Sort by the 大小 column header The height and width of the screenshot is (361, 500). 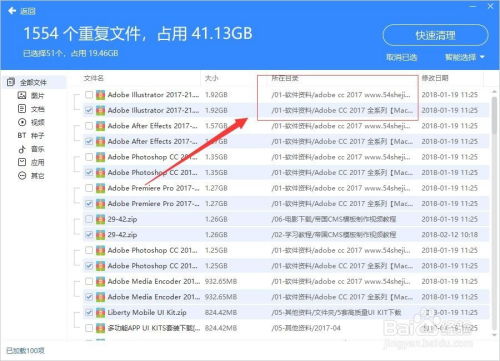click(211, 78)
